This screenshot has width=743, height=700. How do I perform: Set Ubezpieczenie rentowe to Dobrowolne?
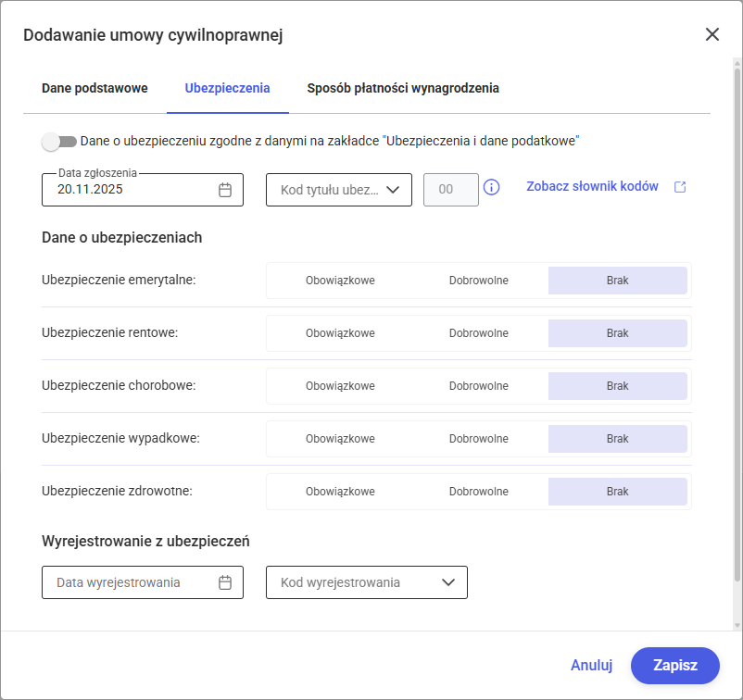(x=479, y=333)
